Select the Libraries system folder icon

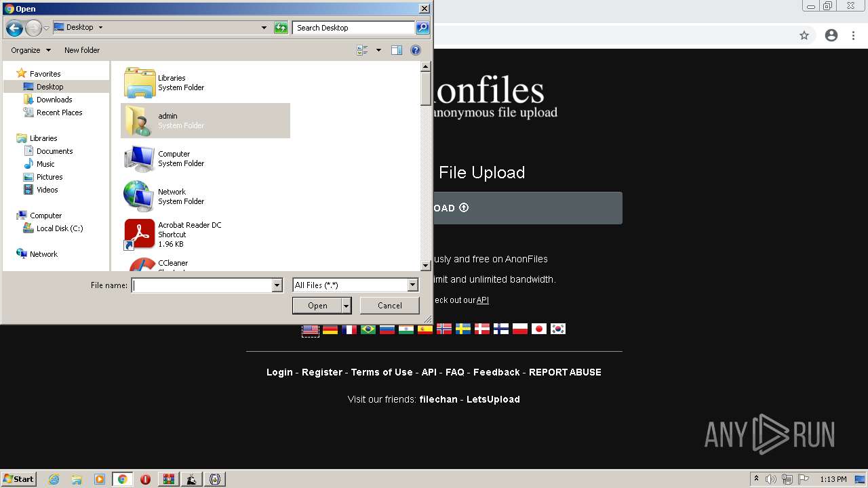click(140, 83)
